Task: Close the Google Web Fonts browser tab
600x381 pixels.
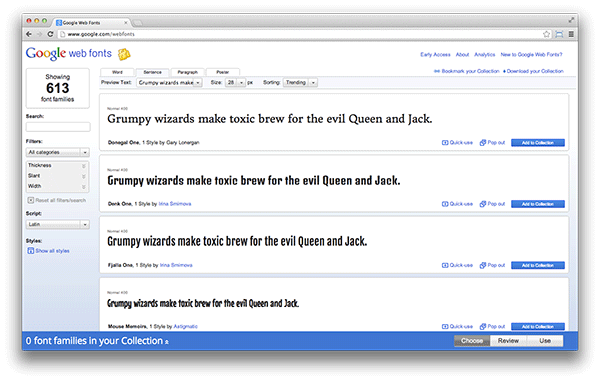Action: (x=126, y=23)
